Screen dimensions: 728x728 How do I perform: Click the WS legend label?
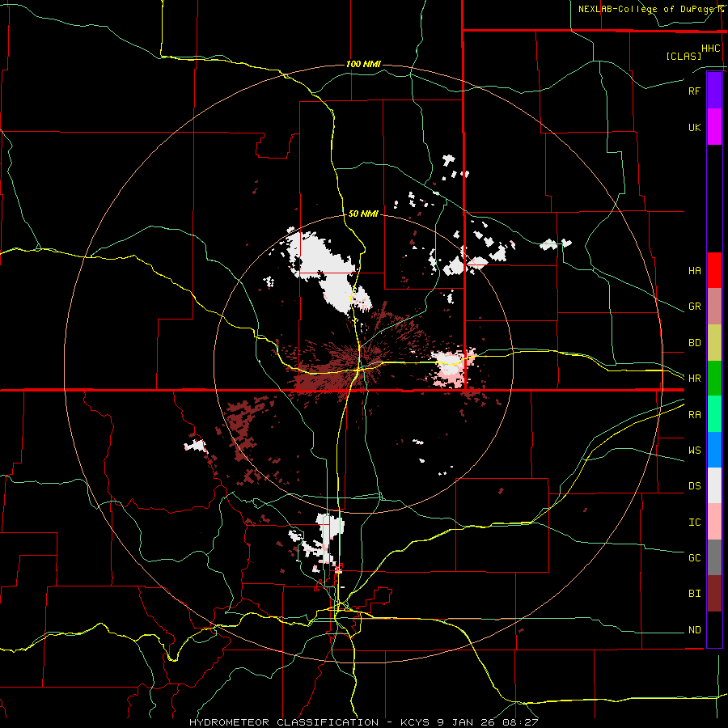(694, 451)
